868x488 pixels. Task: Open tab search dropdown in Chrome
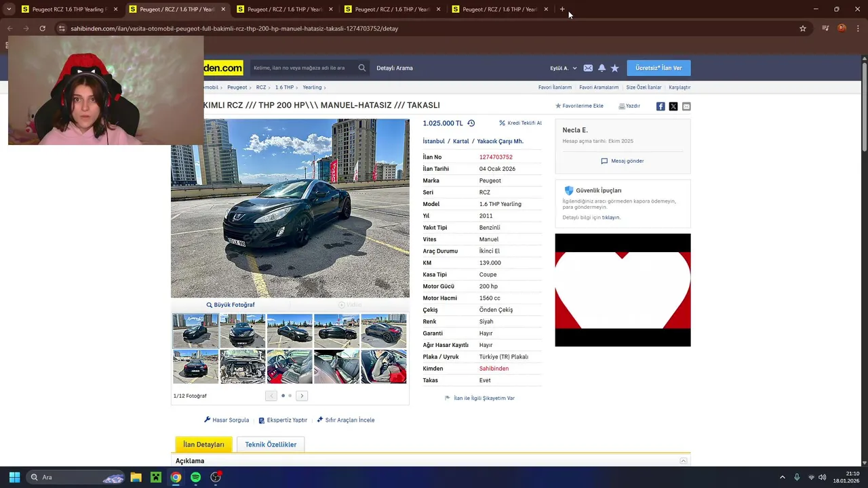9,9
